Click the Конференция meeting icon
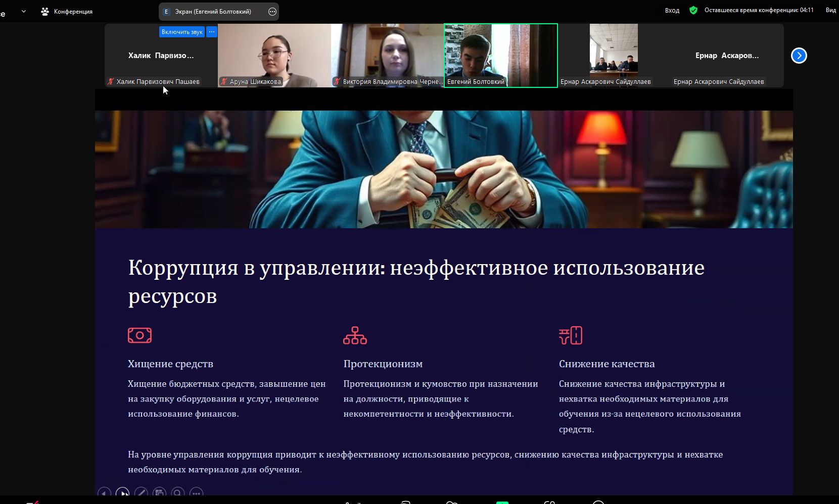The image size is (839, 504). (x=45, y=11)
